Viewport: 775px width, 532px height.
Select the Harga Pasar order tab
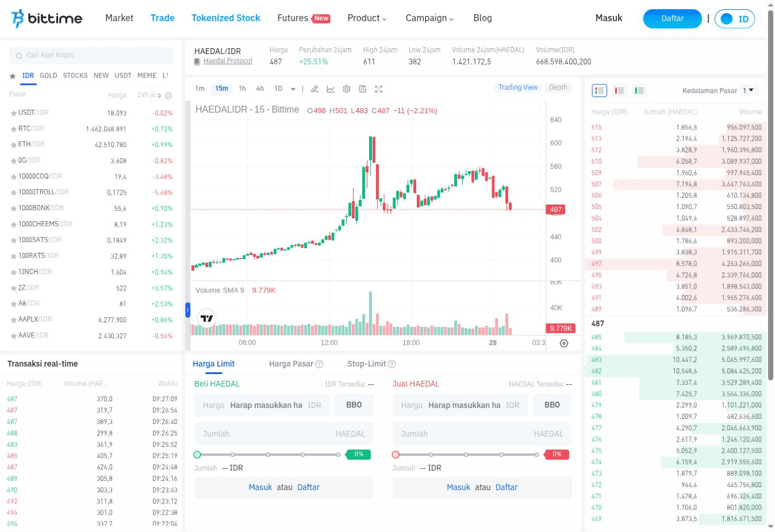pyautogui.click(x=291, y=364)
